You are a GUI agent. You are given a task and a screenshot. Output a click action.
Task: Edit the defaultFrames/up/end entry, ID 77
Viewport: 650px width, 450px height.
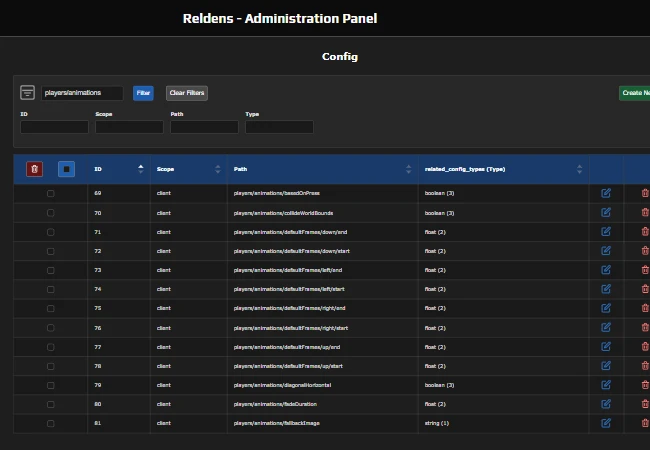click(x=606, y=347)
